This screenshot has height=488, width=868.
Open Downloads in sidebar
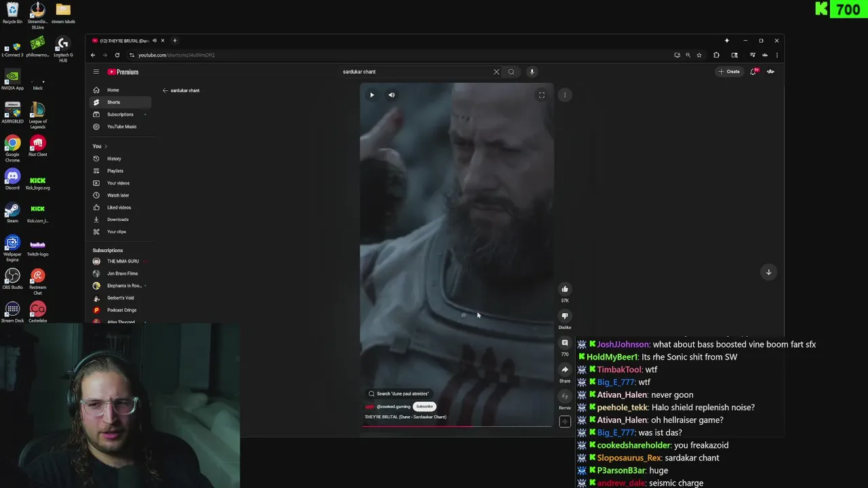120,220
